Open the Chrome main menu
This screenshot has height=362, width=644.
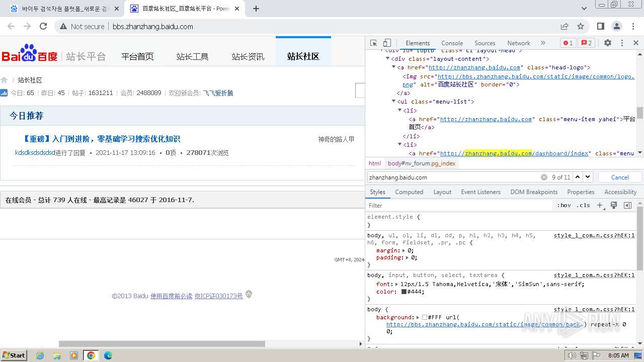(x=632, y=27)
